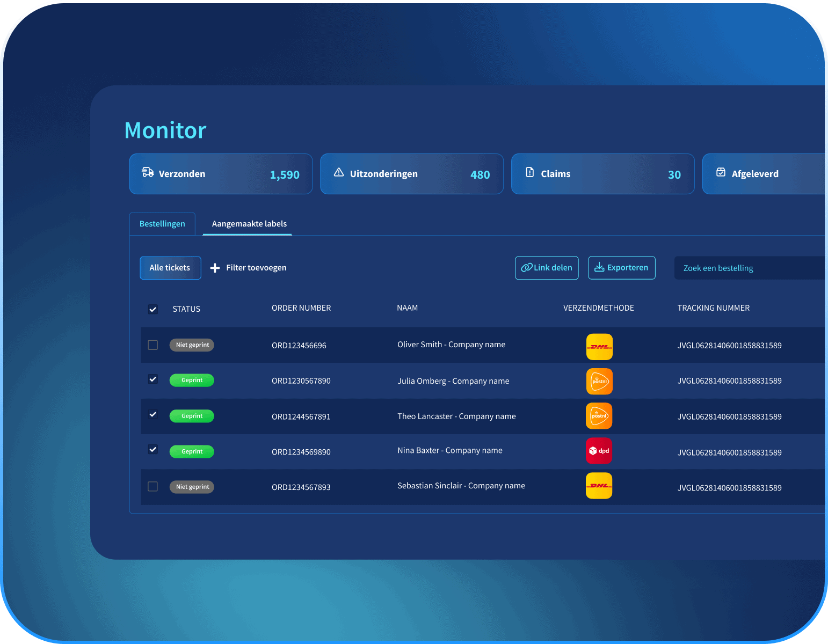Click the Geprint badge for Nina Baxter
Screen dimensions: 828x644
pos(192,451)
